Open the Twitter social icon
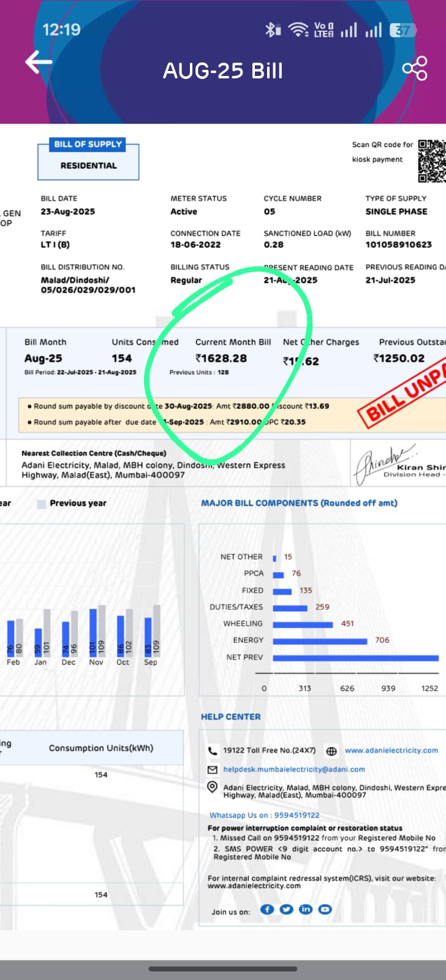The image size is (446, 980). coord(286,909)
